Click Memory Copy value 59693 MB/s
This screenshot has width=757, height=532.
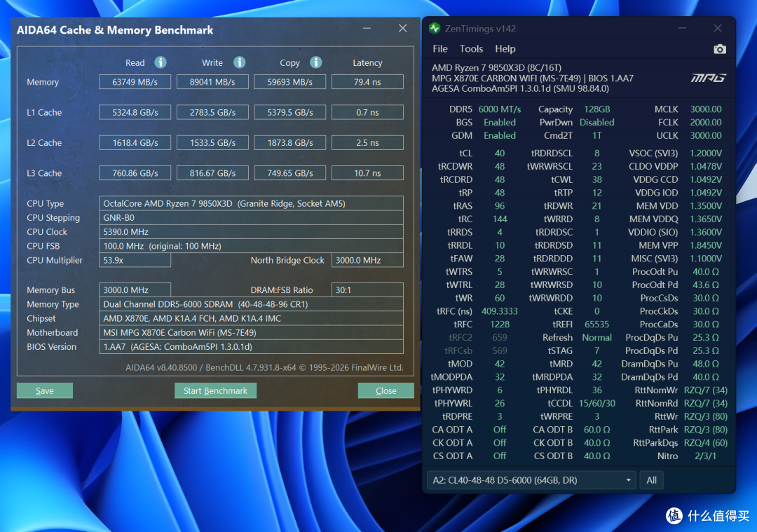(x=290, y=82)
